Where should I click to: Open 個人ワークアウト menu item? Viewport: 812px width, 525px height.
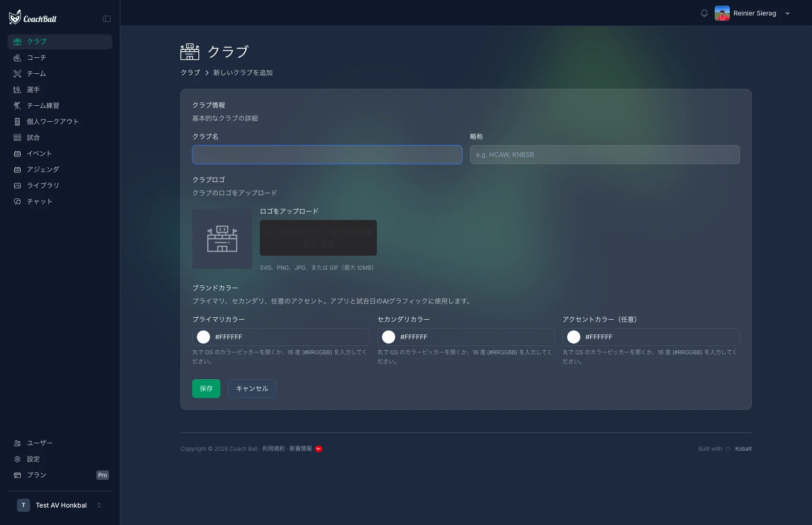tap(60, 121)
